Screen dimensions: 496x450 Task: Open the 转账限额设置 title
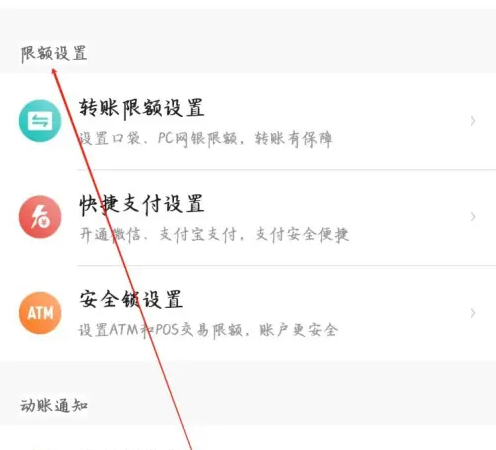pyautogui.click(x=141, y=108)
